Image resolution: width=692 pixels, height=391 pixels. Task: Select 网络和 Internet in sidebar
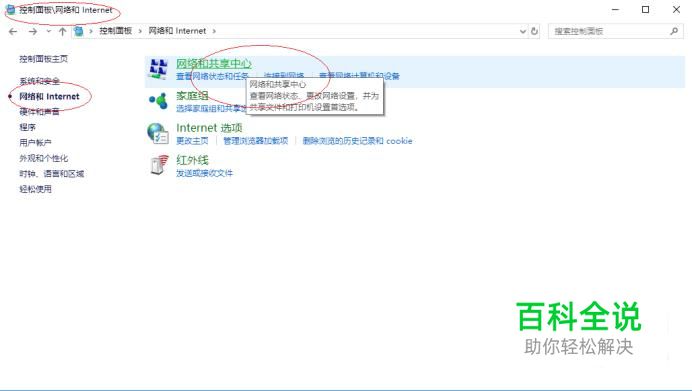point(49,96)
